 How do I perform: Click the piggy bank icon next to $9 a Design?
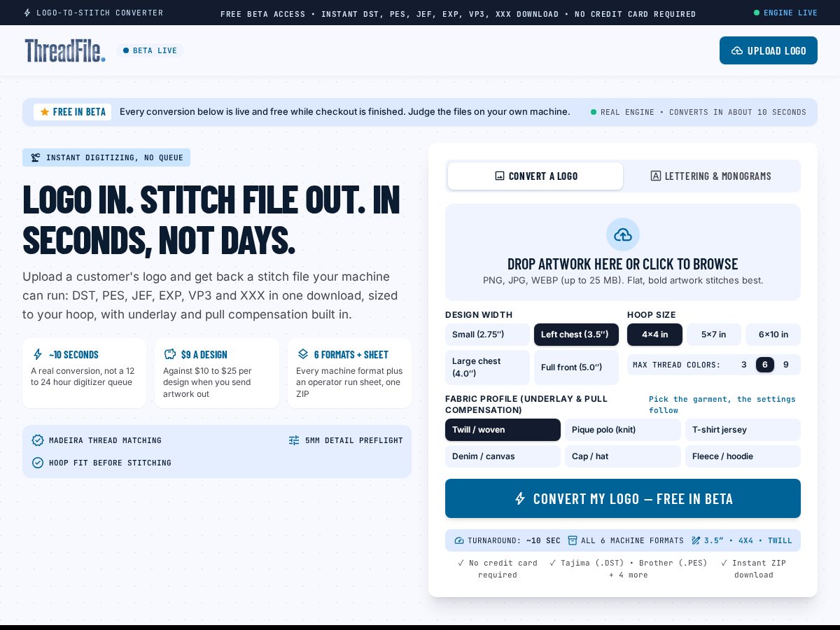pyautogui.click(x=169, y=354)
